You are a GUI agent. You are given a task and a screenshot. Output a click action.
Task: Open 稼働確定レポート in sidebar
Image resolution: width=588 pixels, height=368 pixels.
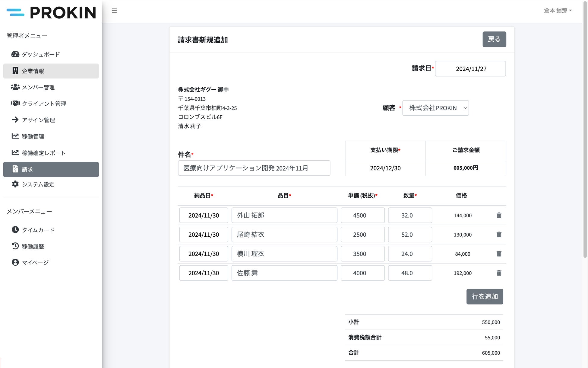[44, 153]
